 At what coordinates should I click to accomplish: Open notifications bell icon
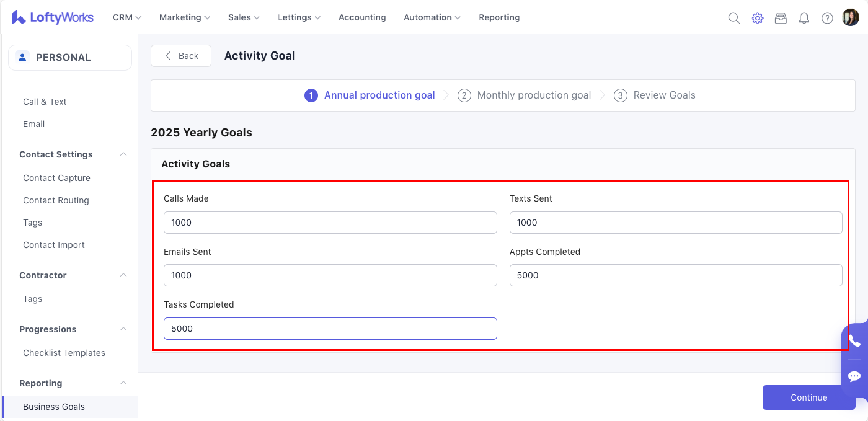[804, 18]
